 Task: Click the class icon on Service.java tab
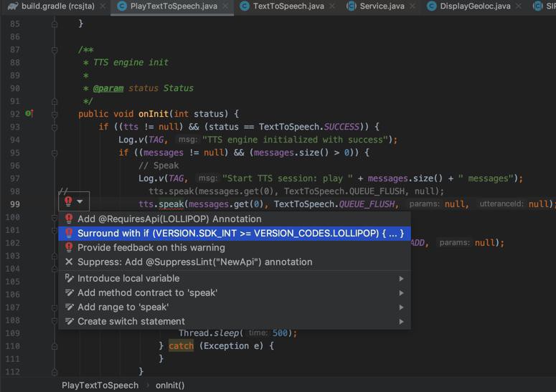pyautogui.click(x=351, y=6)
